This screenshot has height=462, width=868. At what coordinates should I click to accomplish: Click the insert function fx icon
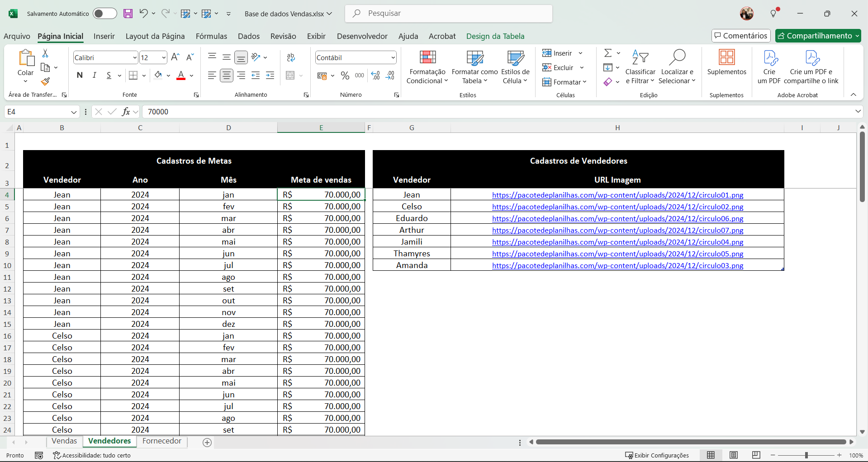(126, 112)
